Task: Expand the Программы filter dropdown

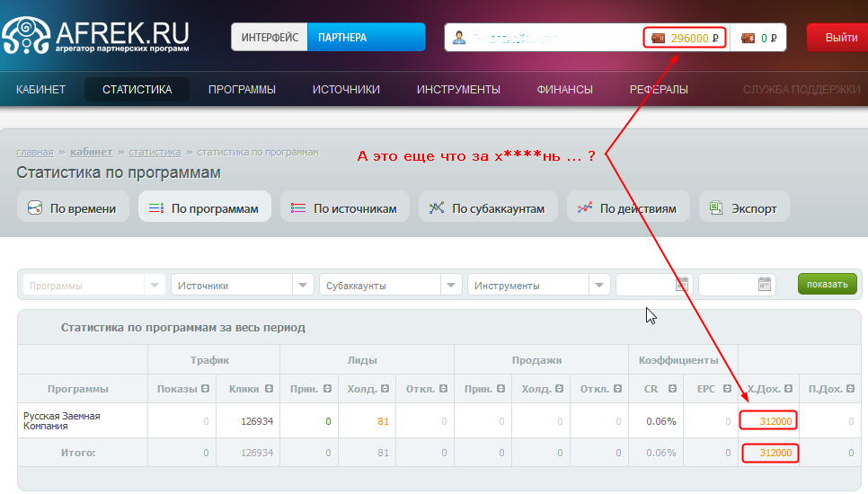Action: click(x=155, y=285)
